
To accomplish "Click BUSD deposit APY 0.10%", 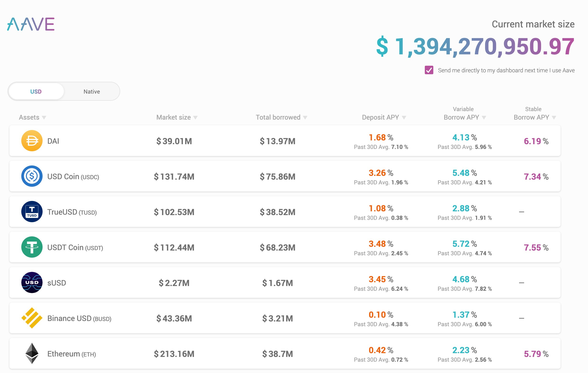I will click(381, 315).
